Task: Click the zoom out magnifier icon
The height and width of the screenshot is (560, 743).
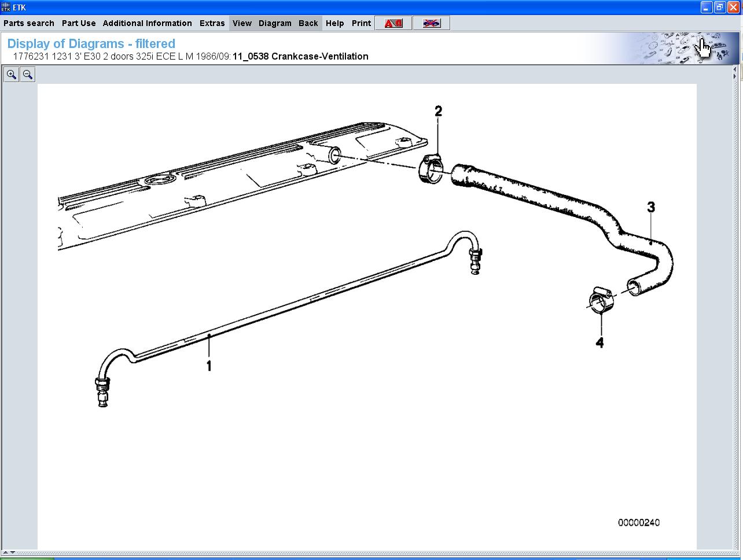Action: pos(27,75)
